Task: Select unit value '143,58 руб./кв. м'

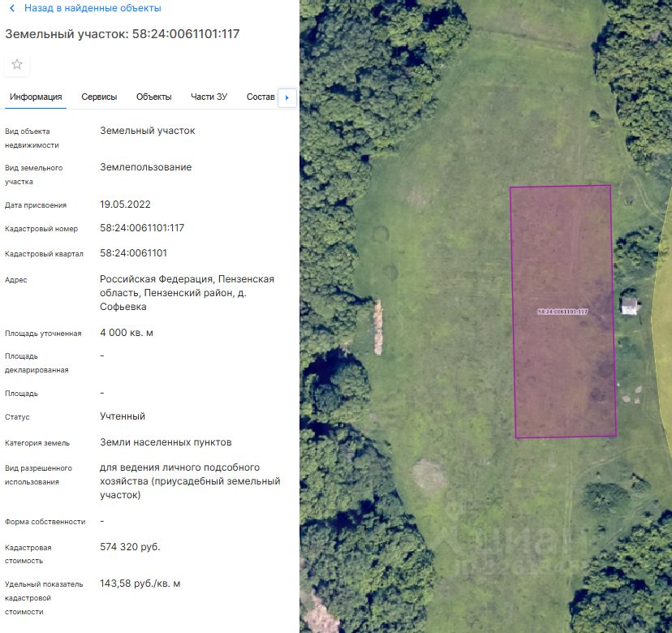Action: [x=140, y=583]
